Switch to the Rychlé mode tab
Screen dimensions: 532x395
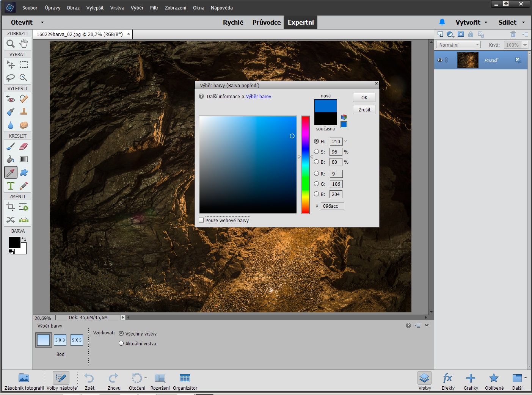tap(233, 22)
